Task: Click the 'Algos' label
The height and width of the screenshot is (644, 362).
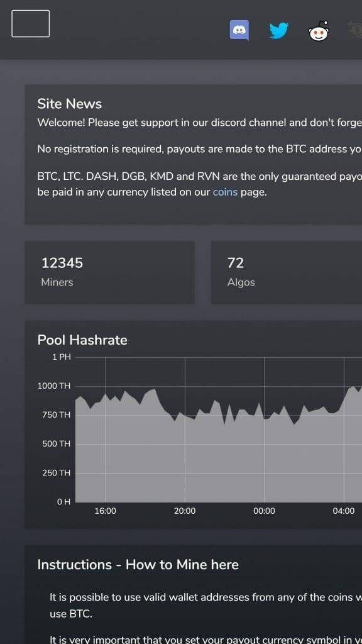Action: pos(241,282)
